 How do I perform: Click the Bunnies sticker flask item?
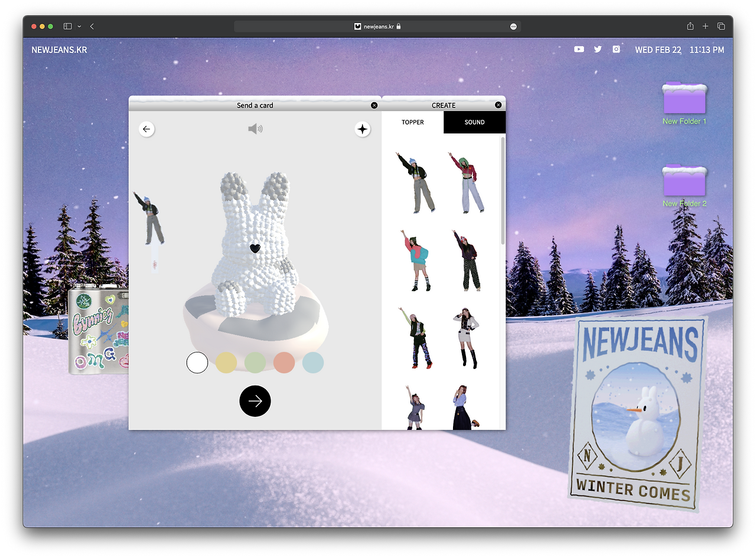pyautogui.click(x=98, y=331)
